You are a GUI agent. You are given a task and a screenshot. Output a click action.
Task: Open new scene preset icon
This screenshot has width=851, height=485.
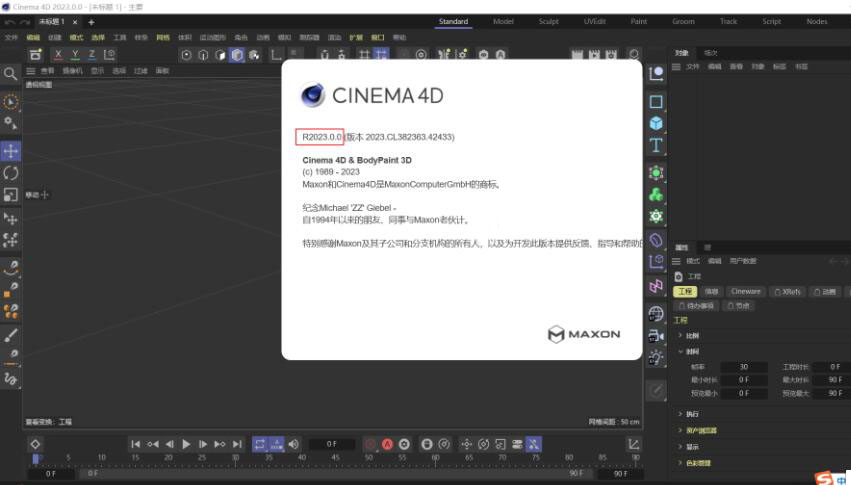click(35, 55)
